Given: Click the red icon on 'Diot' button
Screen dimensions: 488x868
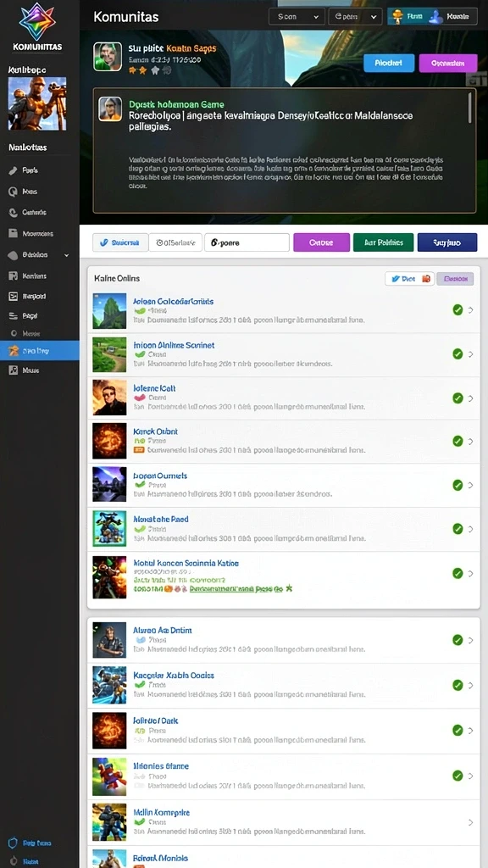Looking at the screenshot, I should point(426,279).
